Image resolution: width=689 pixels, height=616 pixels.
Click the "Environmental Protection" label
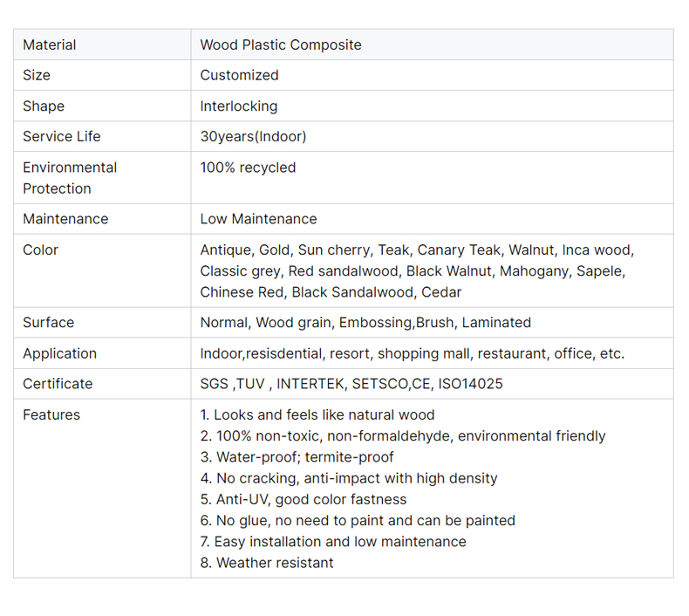tap(69, 177)
